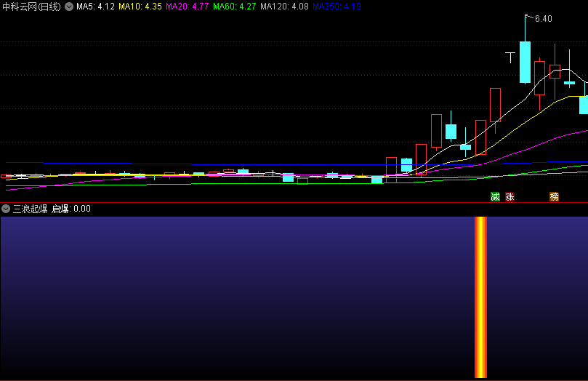Click the MA120: 4.08 value
The width and height of the screenshot is (588, 381).
point(284,7)
